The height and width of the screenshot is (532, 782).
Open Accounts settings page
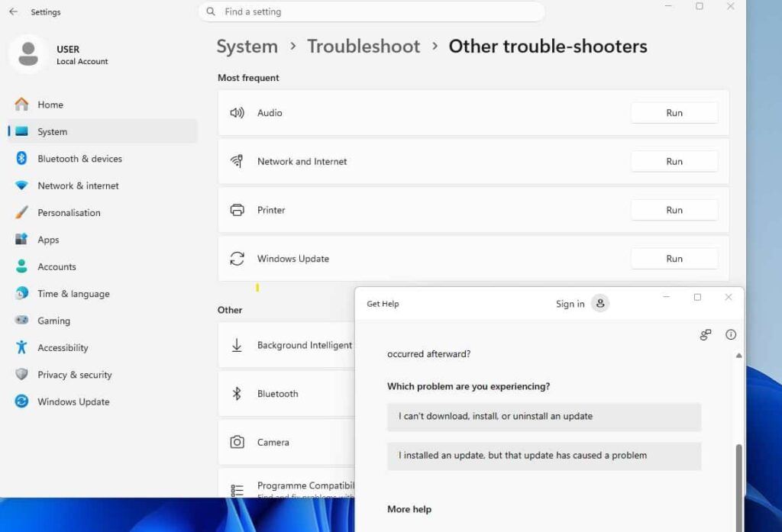coord(103,266)
